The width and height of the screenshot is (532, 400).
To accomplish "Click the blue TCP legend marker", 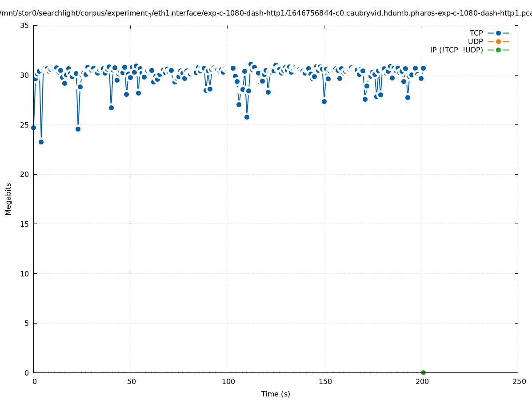I will pyautogui.click(x=498, y=33).
